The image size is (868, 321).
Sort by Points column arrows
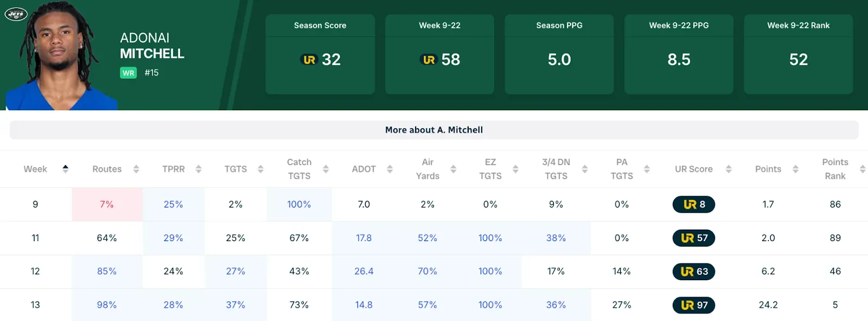(795, 169)
